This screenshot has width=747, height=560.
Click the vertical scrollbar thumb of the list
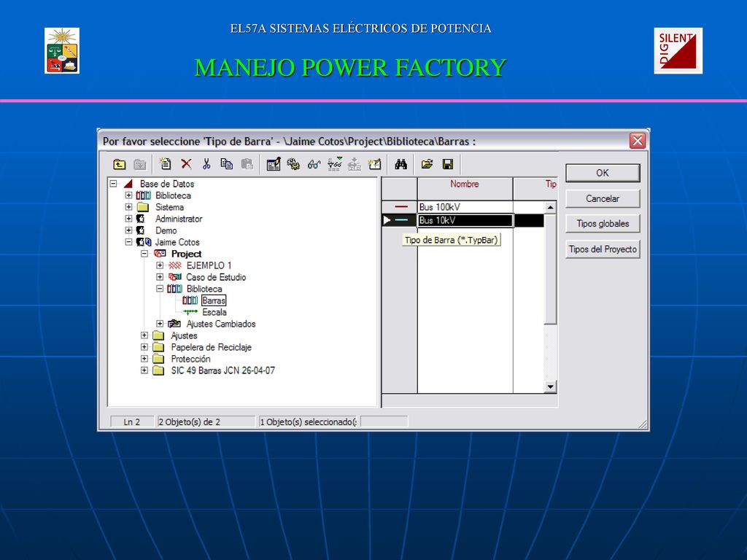(550, 268)
